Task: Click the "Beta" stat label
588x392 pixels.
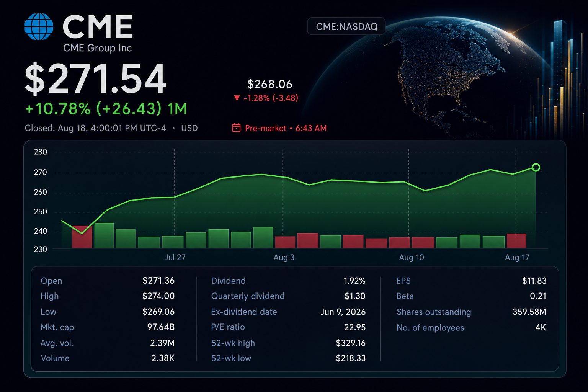Action: point(405,296)
